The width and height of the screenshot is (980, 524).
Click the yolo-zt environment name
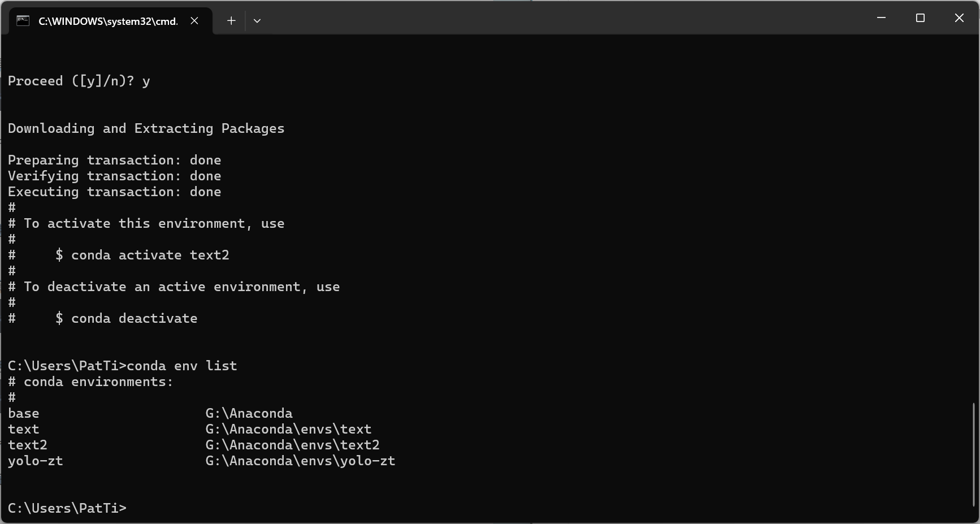35,461
